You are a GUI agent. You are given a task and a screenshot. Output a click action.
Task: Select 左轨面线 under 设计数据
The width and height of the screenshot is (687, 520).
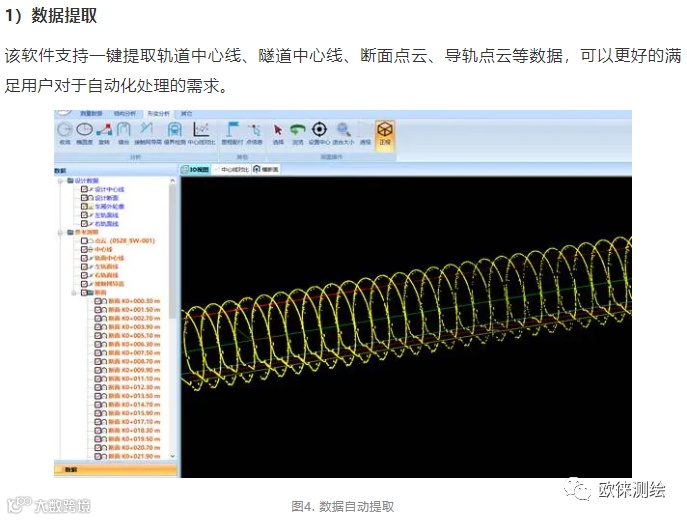107,215
